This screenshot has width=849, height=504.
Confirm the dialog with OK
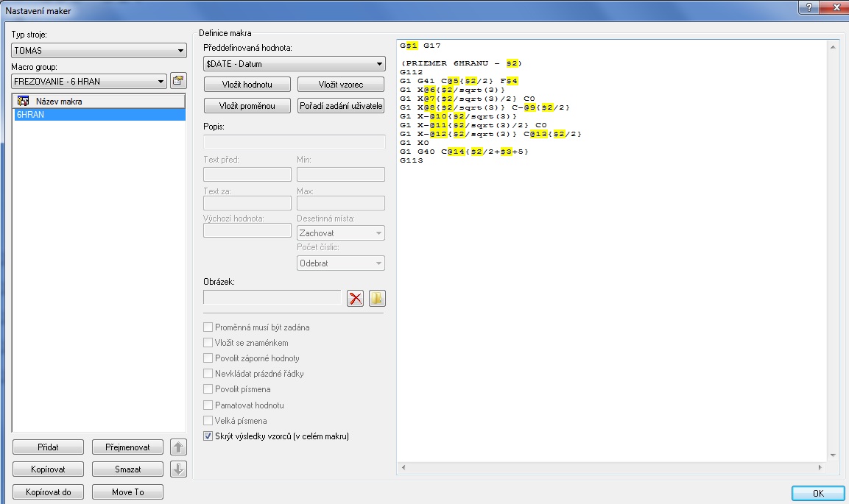tap(817, 493)
